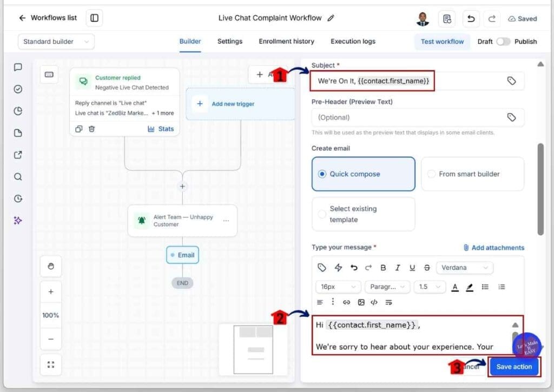Open user profile avatar
554x392 pixels.
[423, 19]
